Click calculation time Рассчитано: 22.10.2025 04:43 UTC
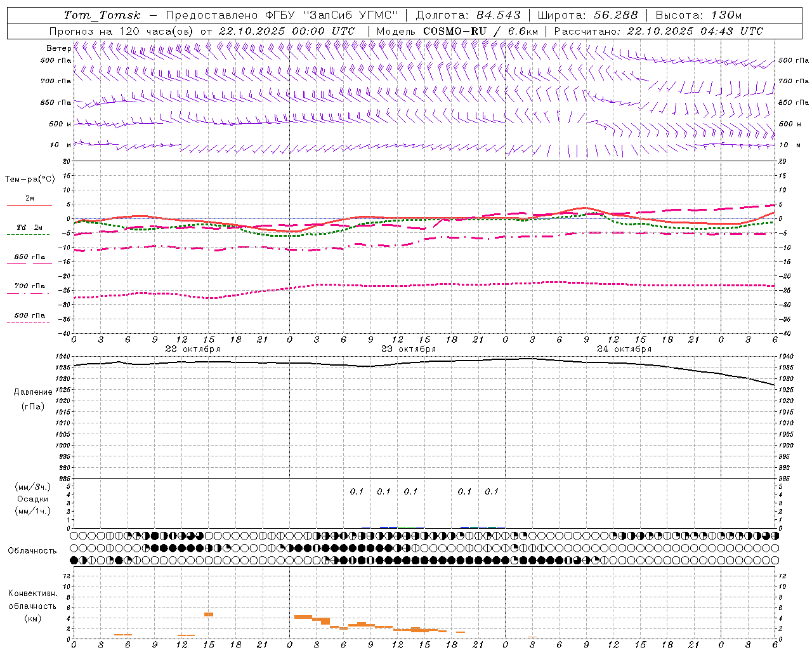The height and width of the screenshot is (650, 812). click(658, 31)
